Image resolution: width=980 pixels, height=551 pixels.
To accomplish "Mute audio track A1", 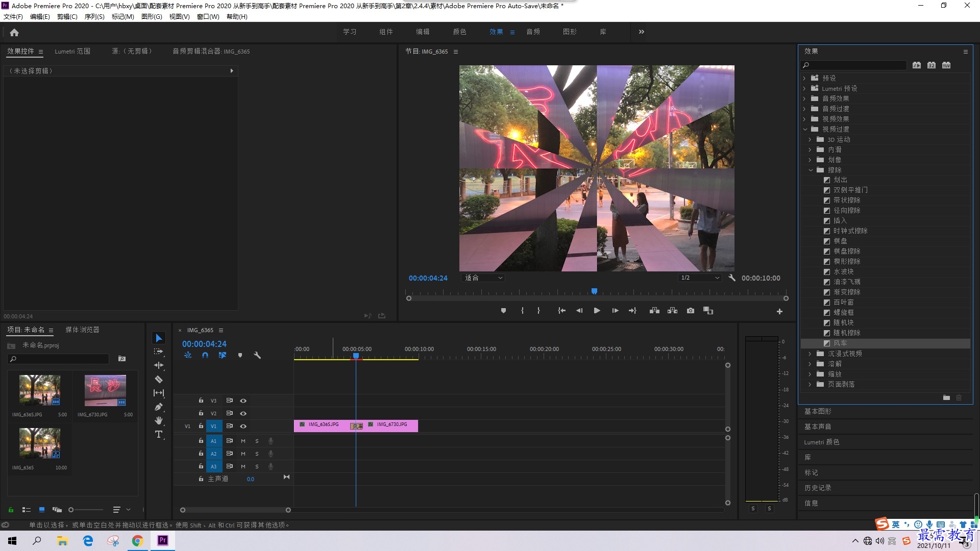I will pyautogui.click(x=243, y=441).
